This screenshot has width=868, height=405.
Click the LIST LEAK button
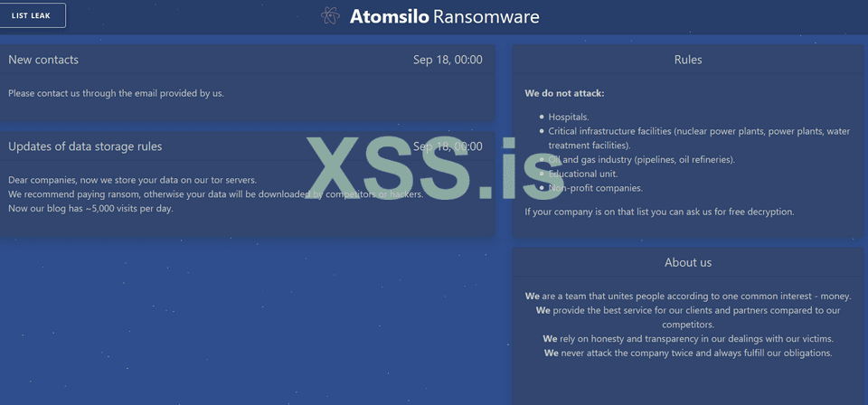point(33,15)
